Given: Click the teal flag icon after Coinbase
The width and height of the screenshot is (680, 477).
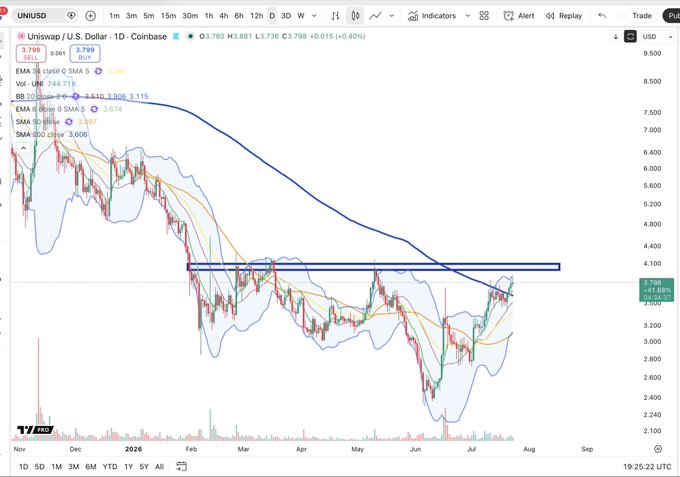Looking at the screenshot, I should point(176,36).
